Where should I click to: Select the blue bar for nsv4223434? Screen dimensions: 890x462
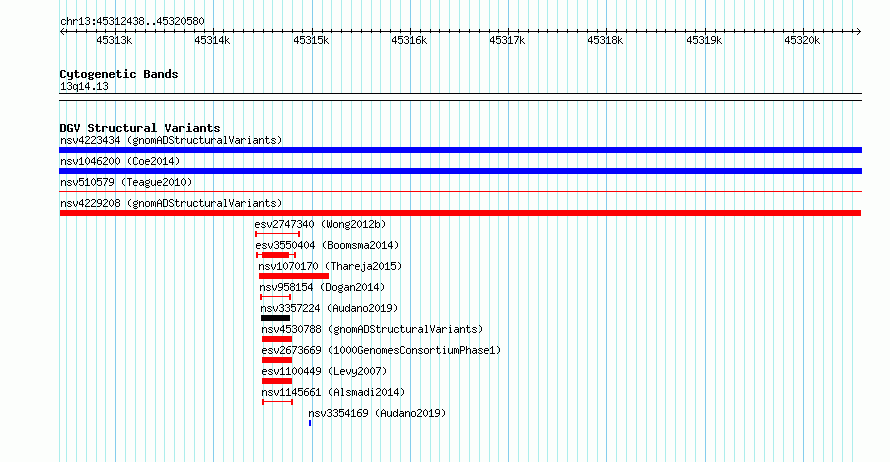point(460,150)
